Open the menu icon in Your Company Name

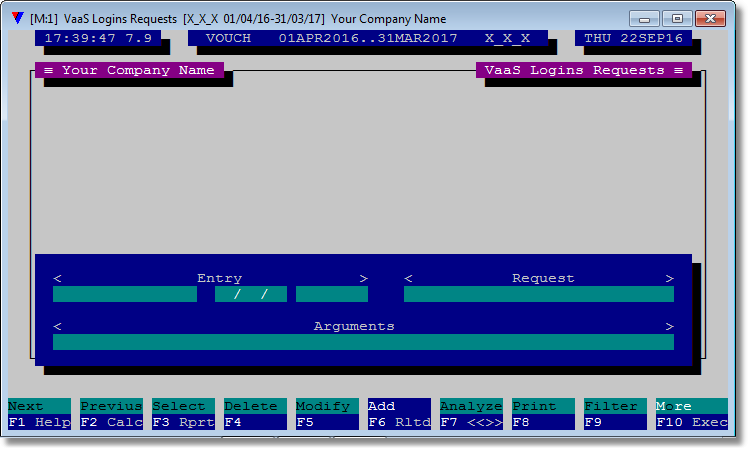tap(48, 70)
